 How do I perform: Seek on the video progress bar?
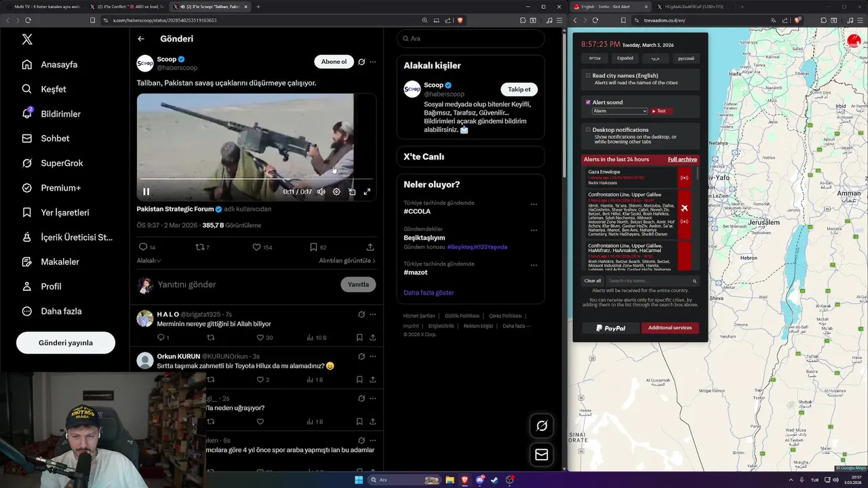256,180
